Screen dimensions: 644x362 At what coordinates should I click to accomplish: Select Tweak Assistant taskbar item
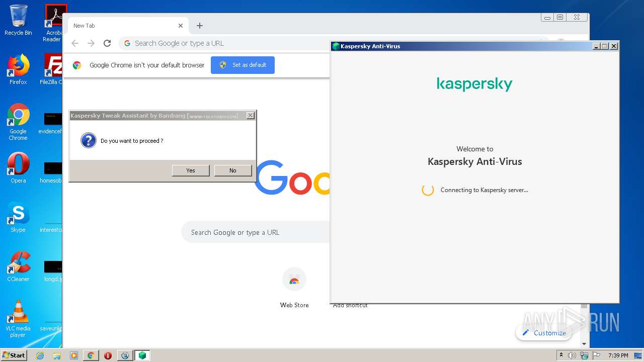tap(125, 355)
